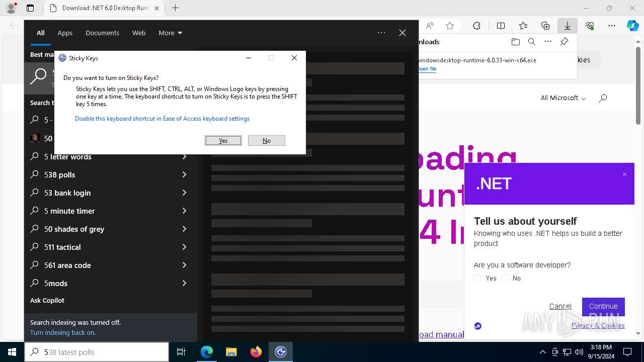Image resolution: width=644 pixels, height=362 pixels.
Task: Click the Sticky Keys taskbar icon
Action: 281,352
